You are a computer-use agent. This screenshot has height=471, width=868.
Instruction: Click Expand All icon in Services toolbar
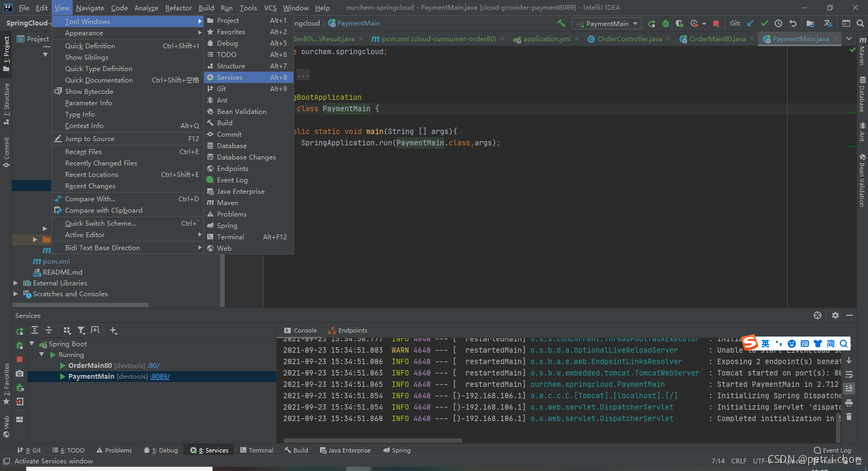pos(35,330)
